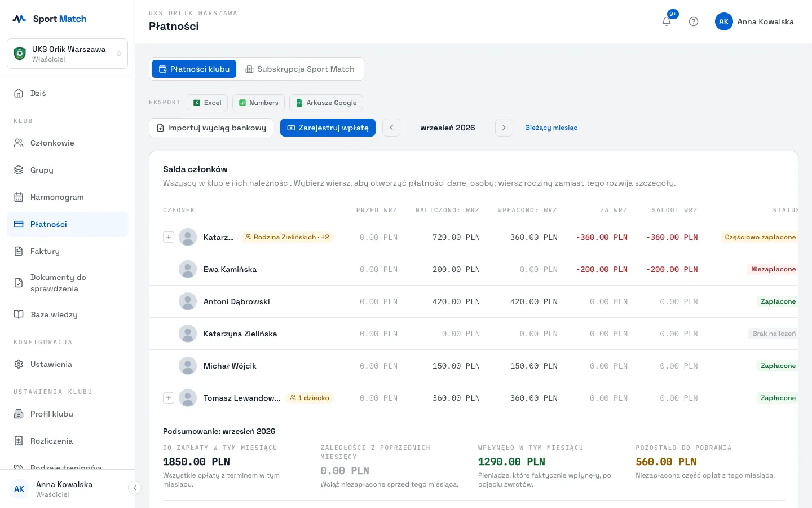Click Katarz... member avatar

pos(188,237)
